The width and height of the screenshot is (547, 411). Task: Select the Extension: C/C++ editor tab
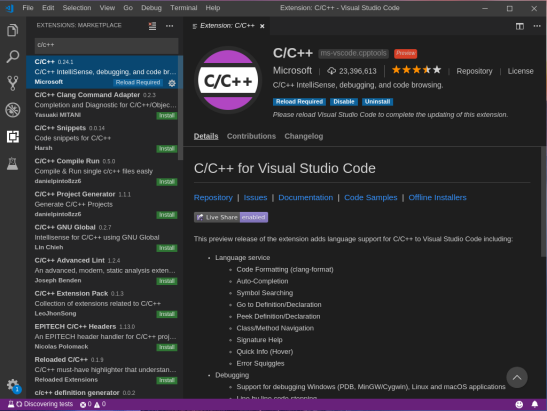[228, 26]
